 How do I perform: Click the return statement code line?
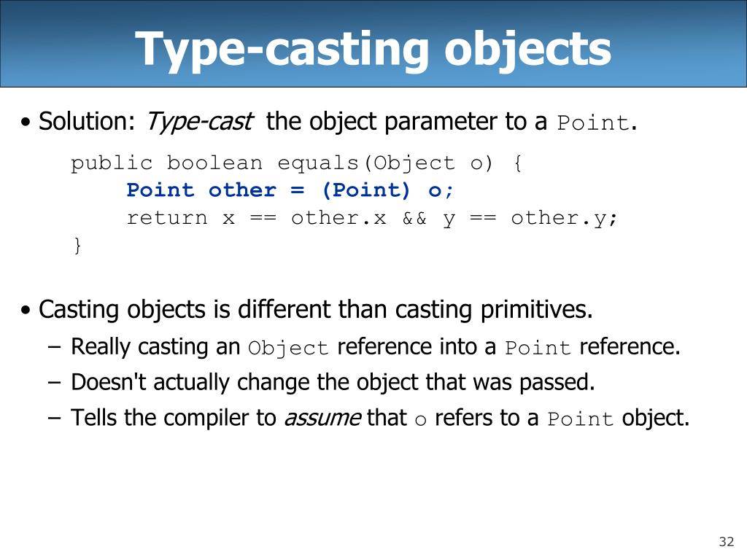pos(371,218)
